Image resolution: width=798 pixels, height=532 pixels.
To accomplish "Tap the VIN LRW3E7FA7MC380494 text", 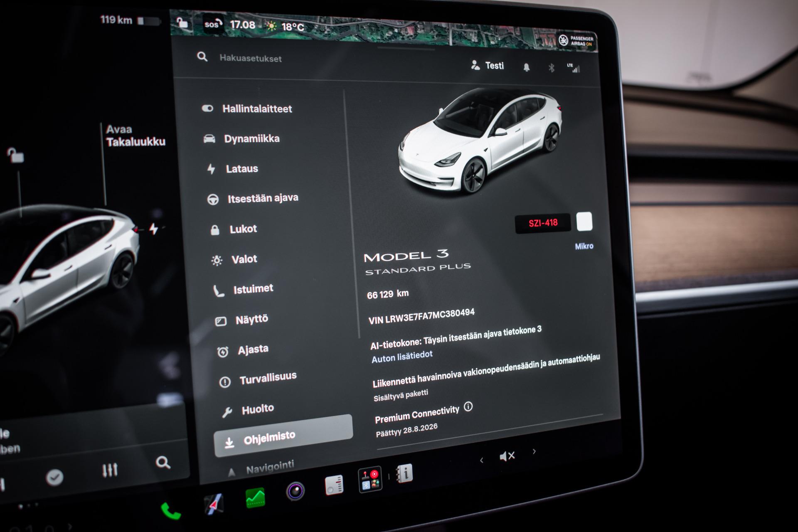I will click(421, 316).
